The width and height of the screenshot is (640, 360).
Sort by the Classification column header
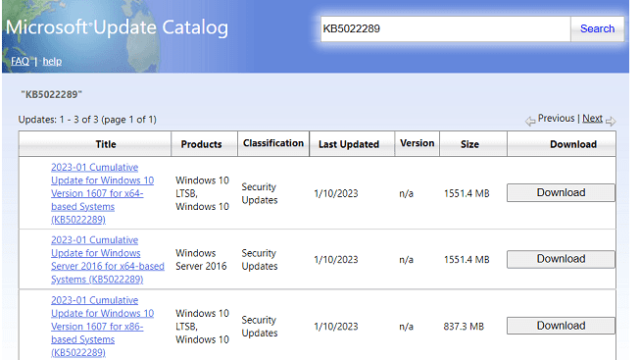pyautogui.click(x=273, y=143)
